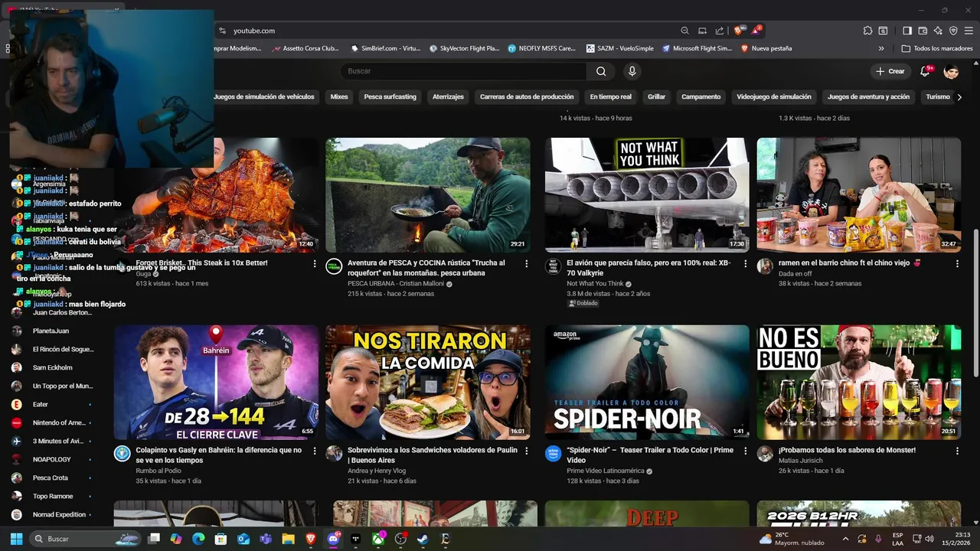980x551 pixels.
Task: Open Nintendo of America subscription in sidebar
Action: [51, 423]
